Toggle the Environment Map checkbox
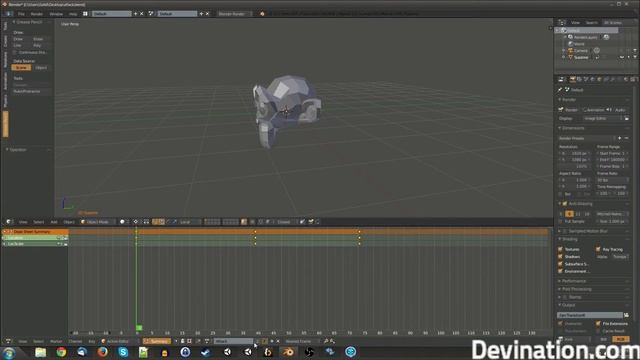This screenshot has height=360, width=640. point(560,271)
